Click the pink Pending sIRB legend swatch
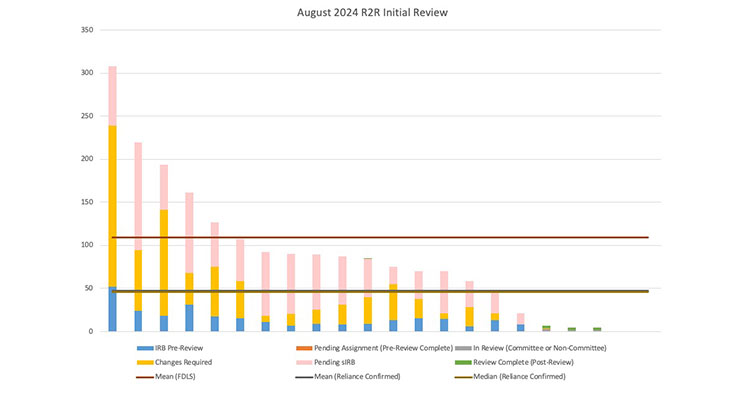Image resolution: width=750 pixels, height=400 pixels. click(x=303, y=362)
